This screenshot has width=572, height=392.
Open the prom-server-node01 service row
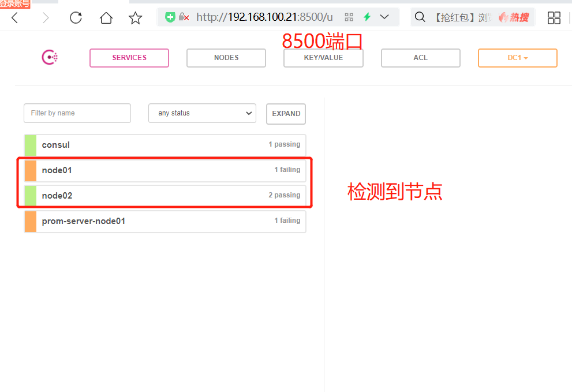coord(165,221)
